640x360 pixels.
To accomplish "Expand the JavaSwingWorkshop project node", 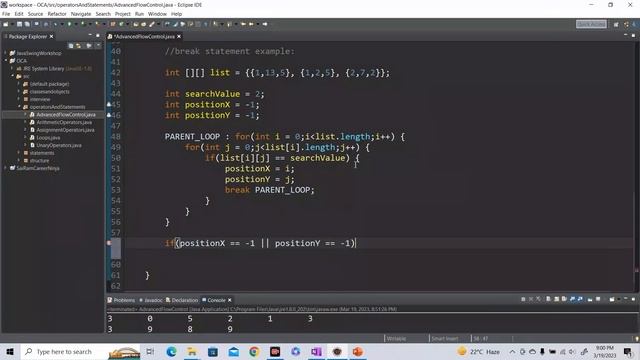I will [6, 53].
